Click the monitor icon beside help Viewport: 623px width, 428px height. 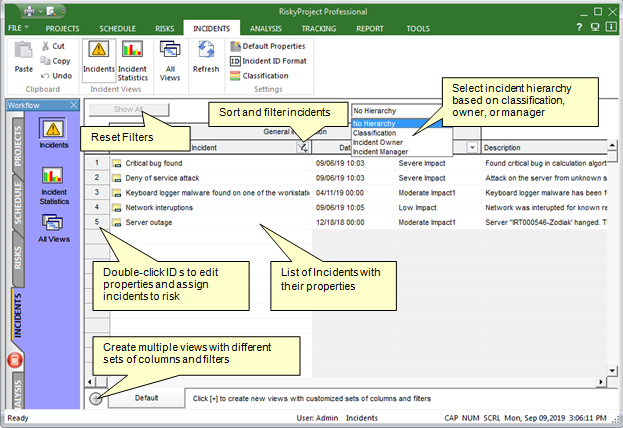coord(595,27)
